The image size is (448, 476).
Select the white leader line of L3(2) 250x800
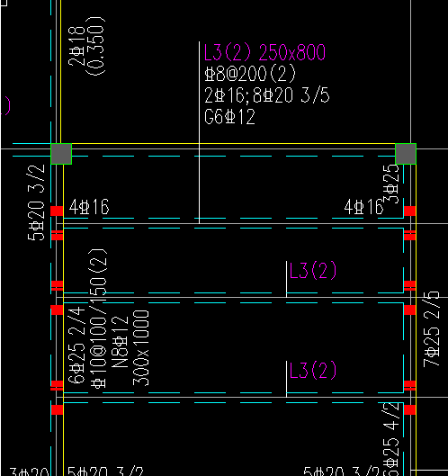(x=199, y=132)
